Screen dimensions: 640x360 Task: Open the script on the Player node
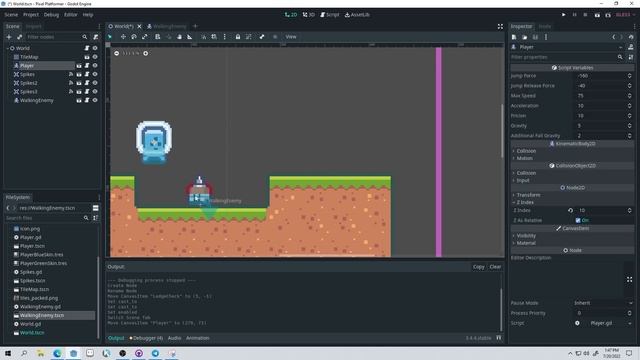click(87, 66)
